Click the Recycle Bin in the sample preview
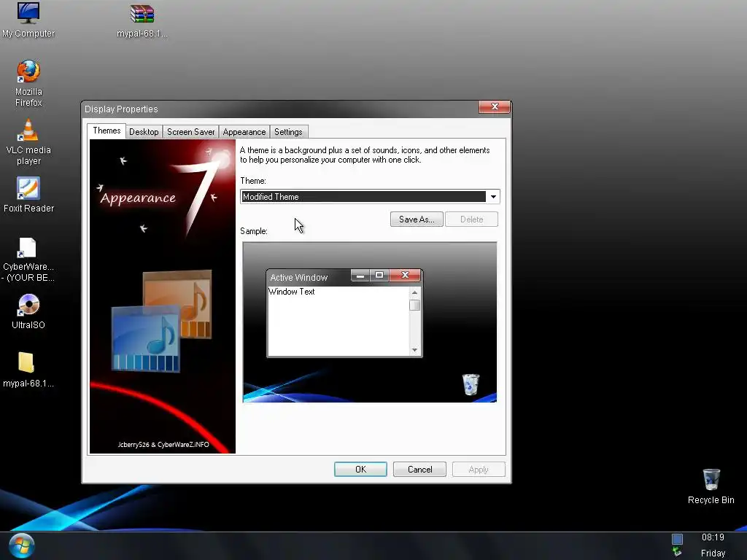Image resolution: width=747 pixels, height=560 pixels. (x=471, y=384)
